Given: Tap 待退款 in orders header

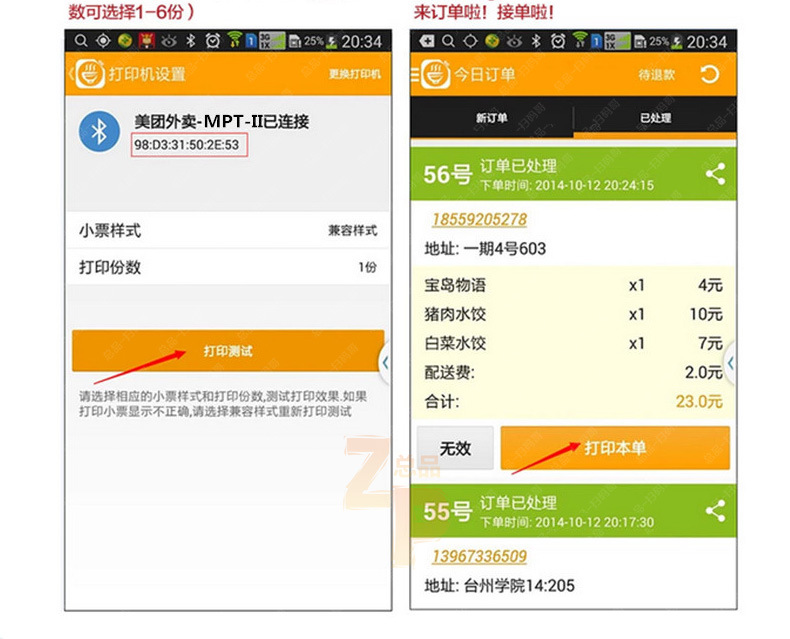Looking at the screenshot, I should (656, 75).
